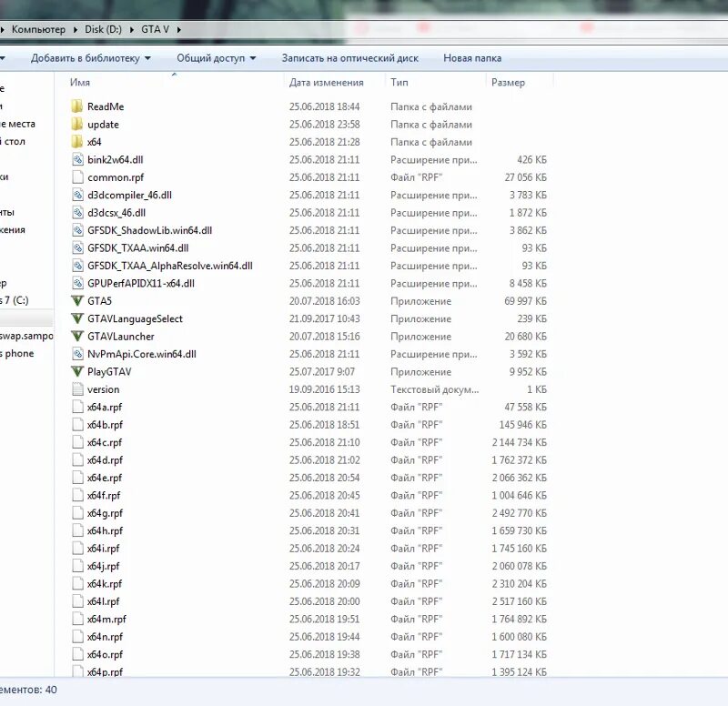Image resolution: width=728 pixels, height=706 pixels.
Task: Click size value 69 997 КБ
Action: coord(526,301)
